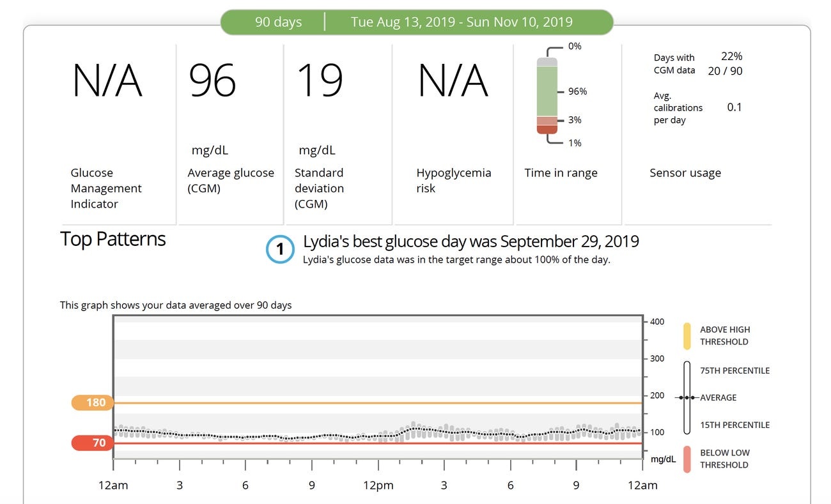Screen dimensions: 831x504
Task: Click the orange 180 high threshold badge
Action: click(93, 403)
